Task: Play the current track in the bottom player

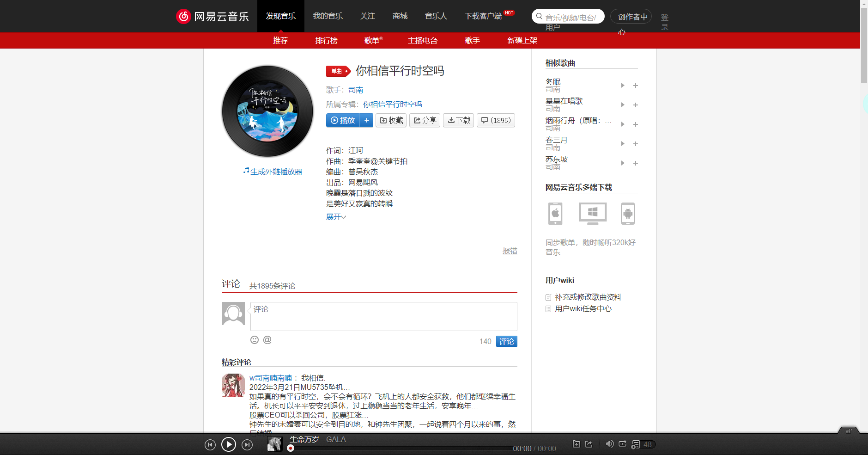Action: click(228, 444)
